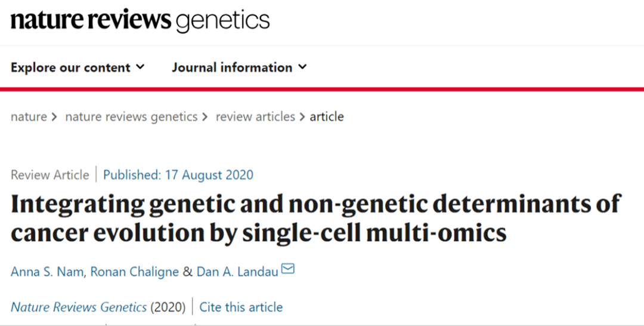Click the current article breadcrumb item

(327, 116)
